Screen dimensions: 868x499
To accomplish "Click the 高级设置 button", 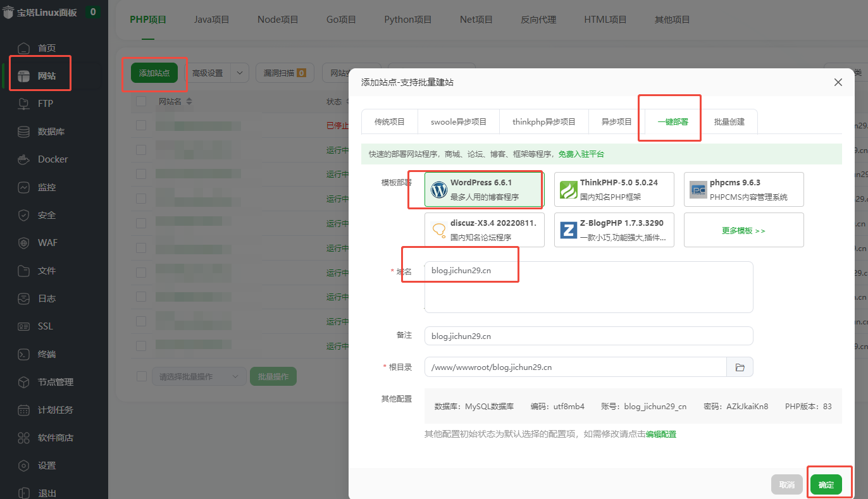I will [208, 73].
